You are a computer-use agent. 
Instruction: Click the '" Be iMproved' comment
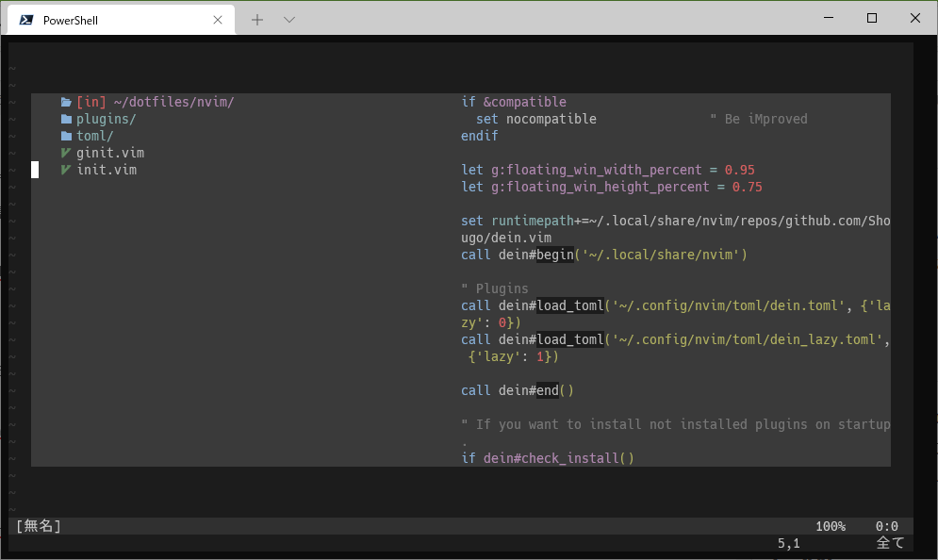tap(758, 119)
